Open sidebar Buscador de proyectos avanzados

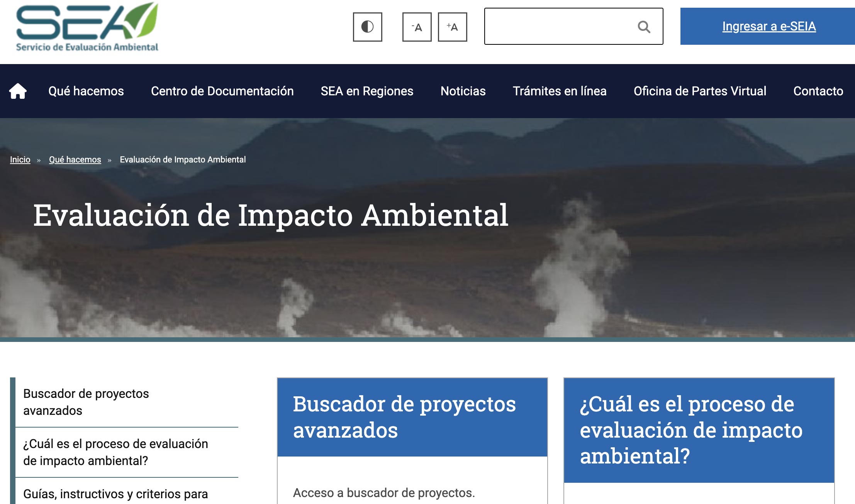click(127, 402)
